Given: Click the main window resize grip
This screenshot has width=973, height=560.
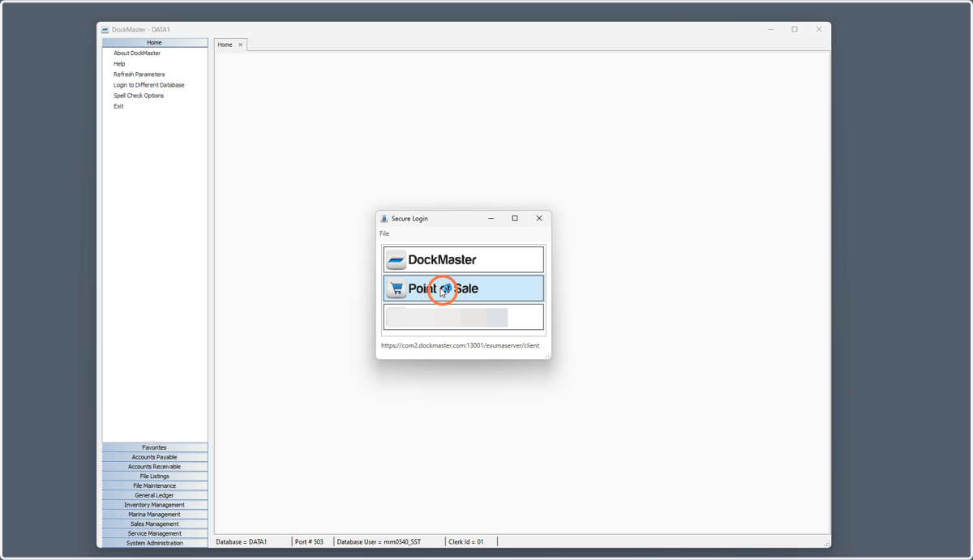Looking at the screenshot, I should [827, 543].
